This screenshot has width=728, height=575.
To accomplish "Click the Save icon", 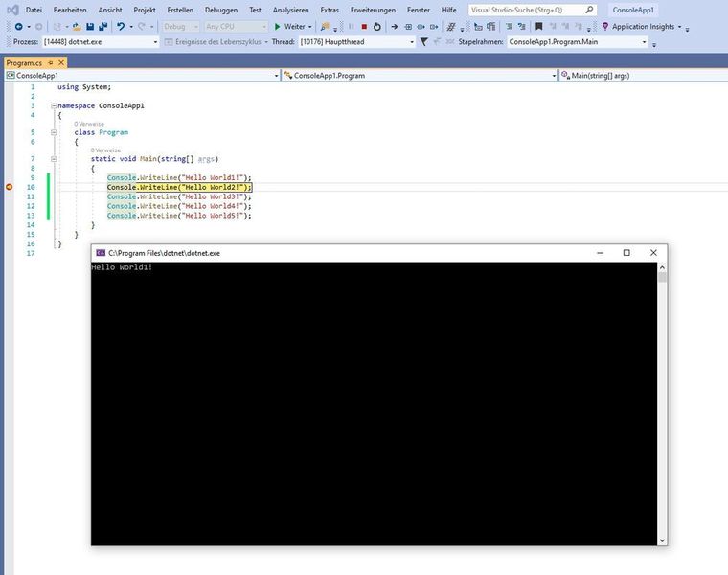I will (x=90, y=27).
